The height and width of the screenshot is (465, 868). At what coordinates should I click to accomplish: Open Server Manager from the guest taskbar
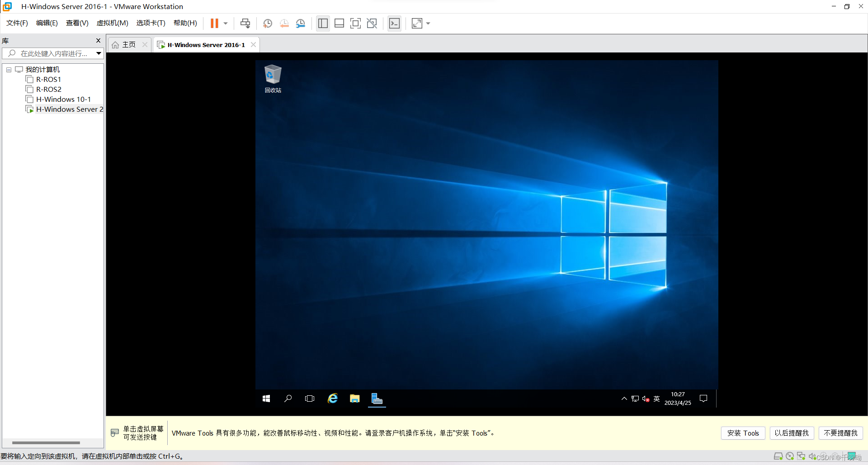click(x=377, y=399)
